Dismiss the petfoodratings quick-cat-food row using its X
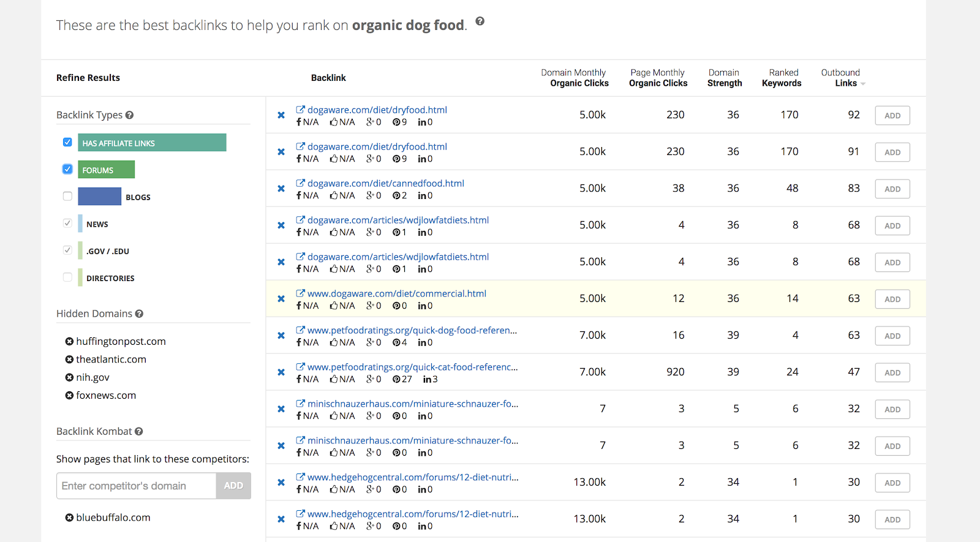 point(281,372)
